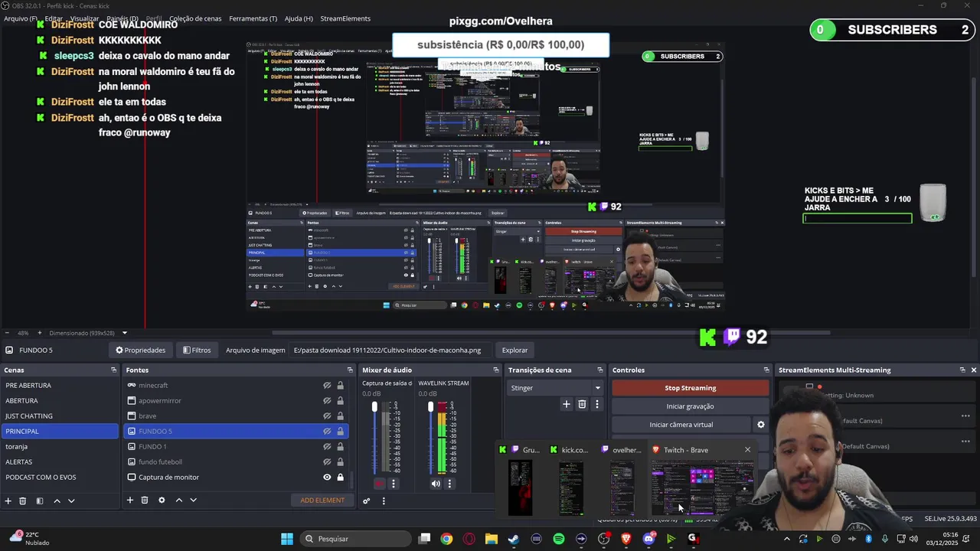The image size is (980, 551).
Task: Hide the Captura de monitor source
Action: tap(327, 478)
